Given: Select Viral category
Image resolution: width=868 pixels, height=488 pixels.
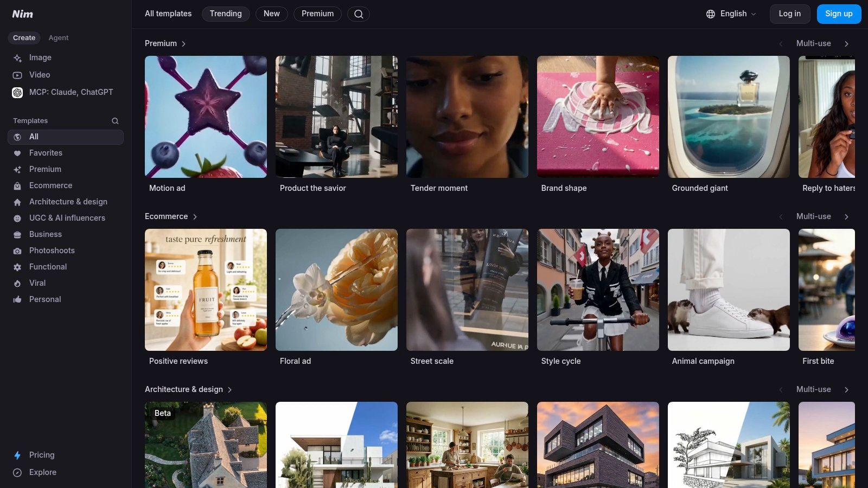Looking at the screenshot, I should pyautogui.click(x=66, y=284).
